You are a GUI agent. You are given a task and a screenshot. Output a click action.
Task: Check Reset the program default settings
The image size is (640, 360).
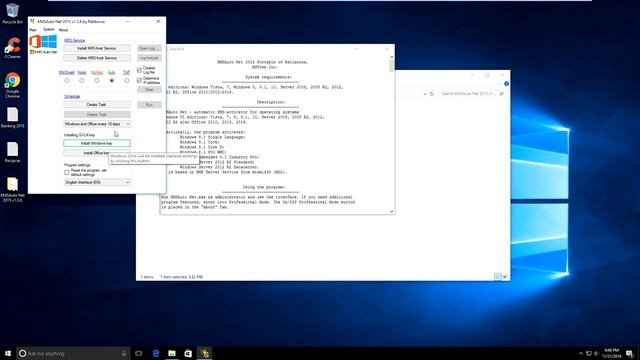[x=67, y=173]
